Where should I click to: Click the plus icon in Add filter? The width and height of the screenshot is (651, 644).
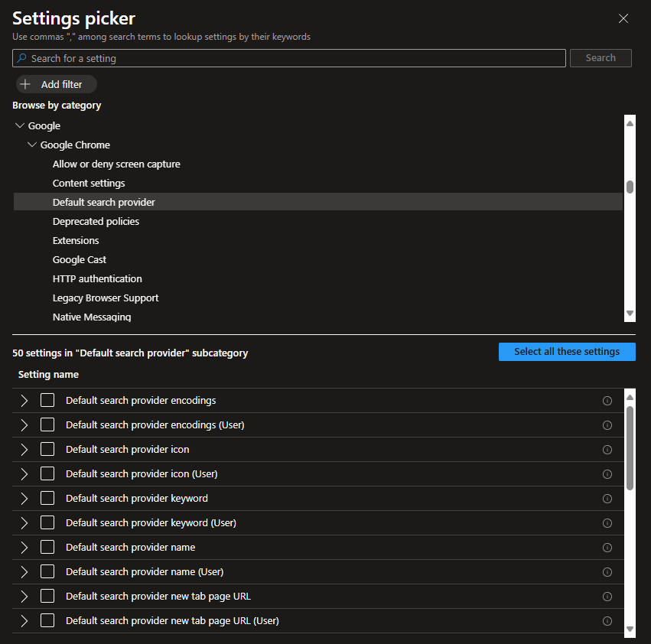pyautogui.click(x=25, y=84)
